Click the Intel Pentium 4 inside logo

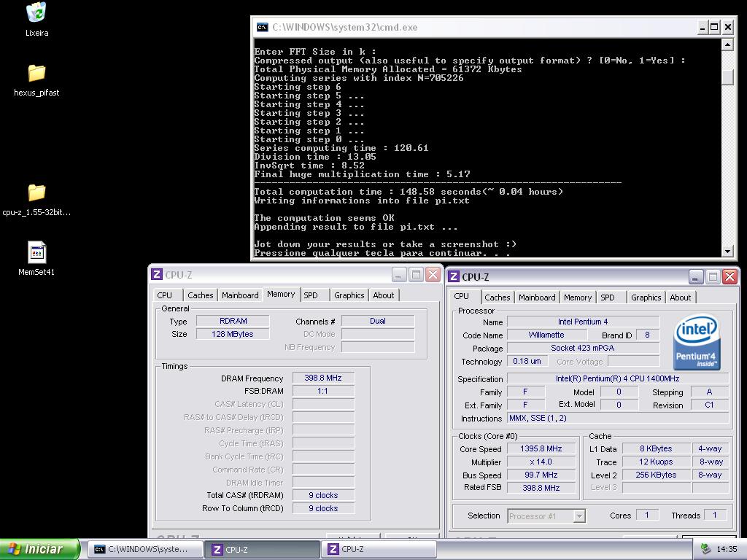click(696, 341)
